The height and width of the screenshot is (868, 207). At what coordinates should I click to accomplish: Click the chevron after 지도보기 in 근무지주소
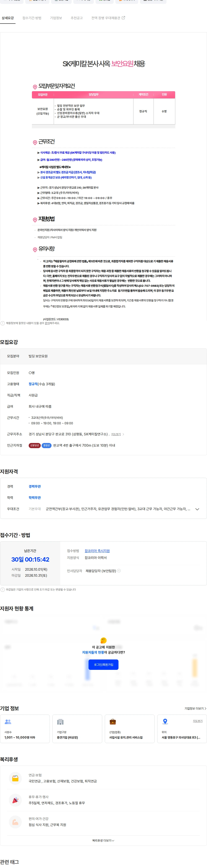123,434
